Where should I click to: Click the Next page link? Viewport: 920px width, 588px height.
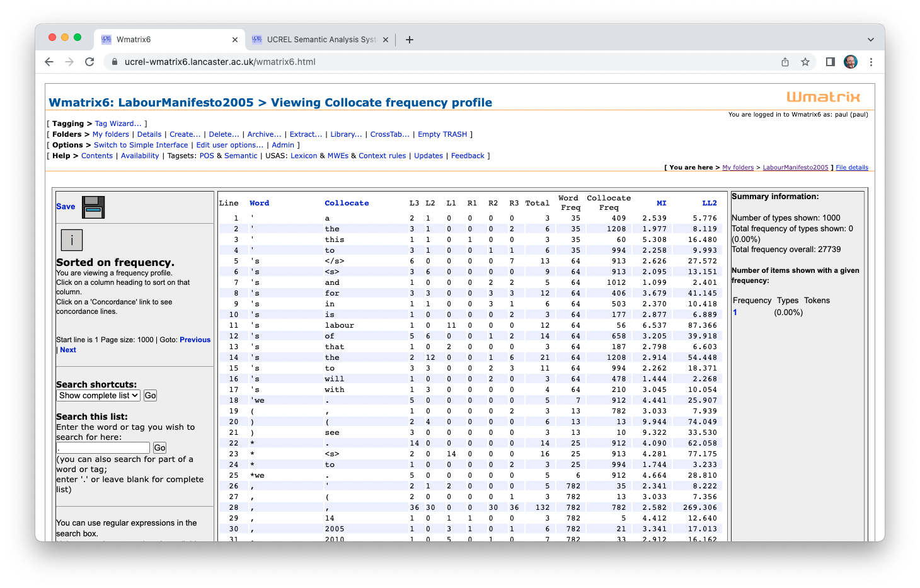click(x=68, y=350)
